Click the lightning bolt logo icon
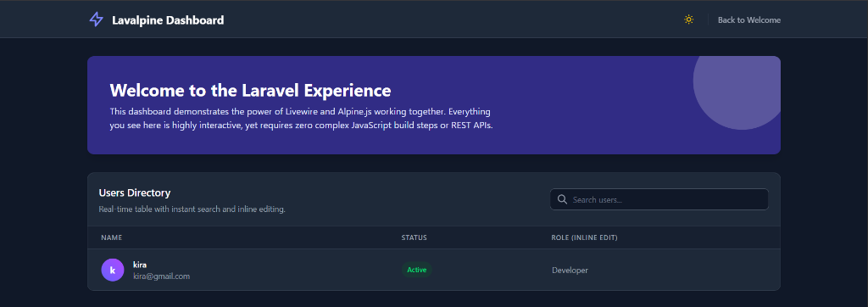This screenshot has width=868, height=307. pos(97,20)
